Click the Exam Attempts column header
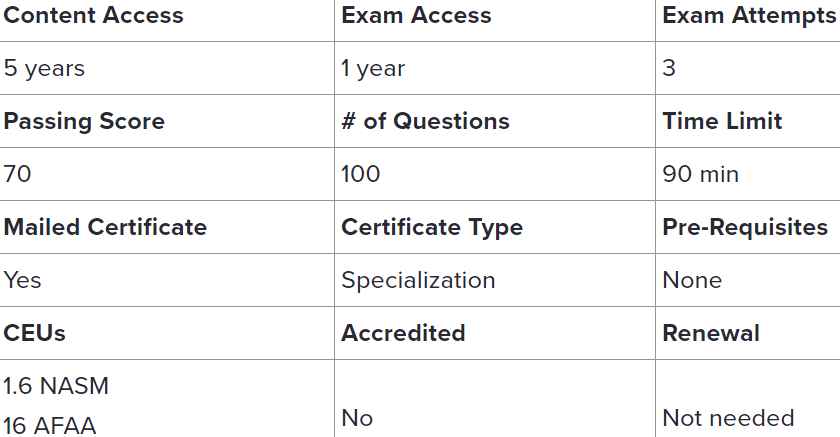This screenshot has height=437, width=840. click(750, 16)
